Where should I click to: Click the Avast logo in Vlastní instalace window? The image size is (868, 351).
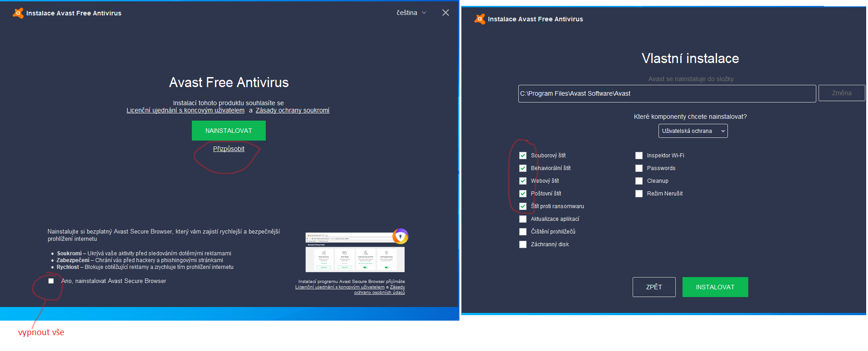479,19
